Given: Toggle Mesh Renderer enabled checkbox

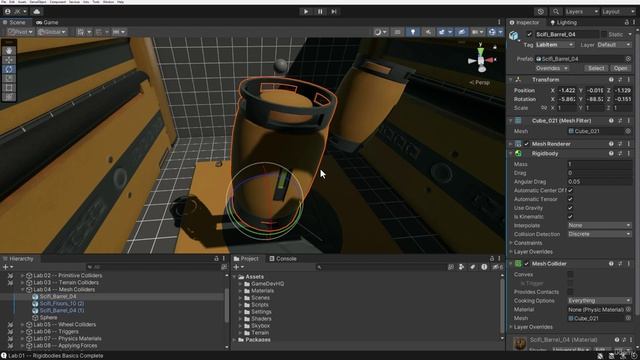Looking at the screenshot, I should click(526, 144).
